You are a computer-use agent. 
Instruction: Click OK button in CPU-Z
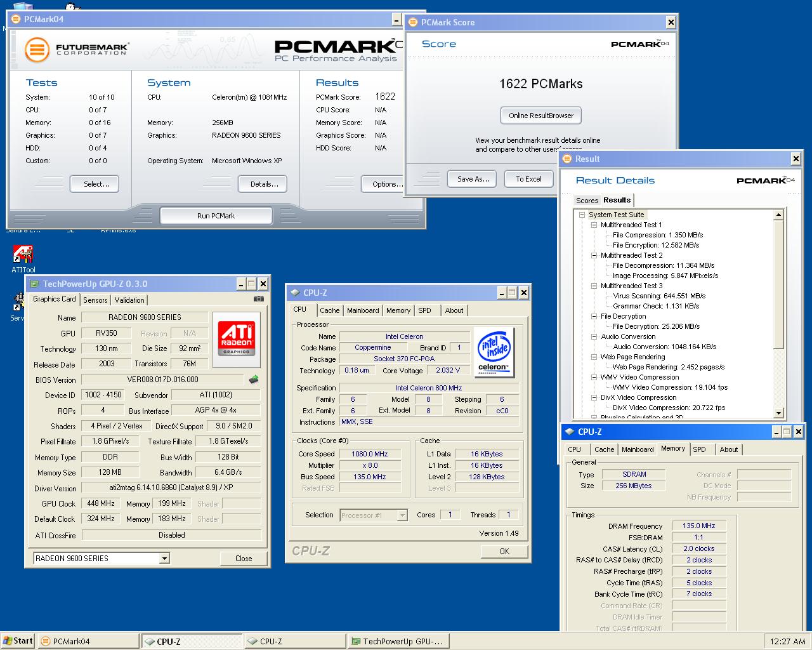504,551
